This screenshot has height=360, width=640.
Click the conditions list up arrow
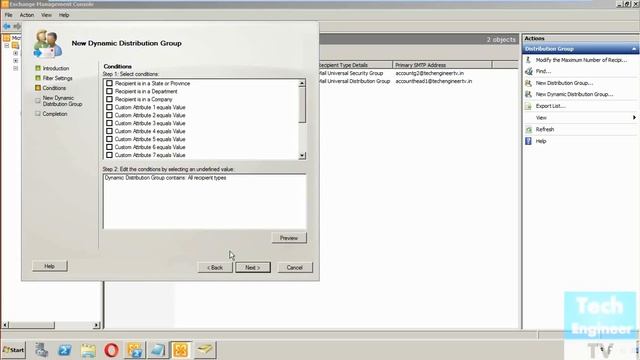302,83
